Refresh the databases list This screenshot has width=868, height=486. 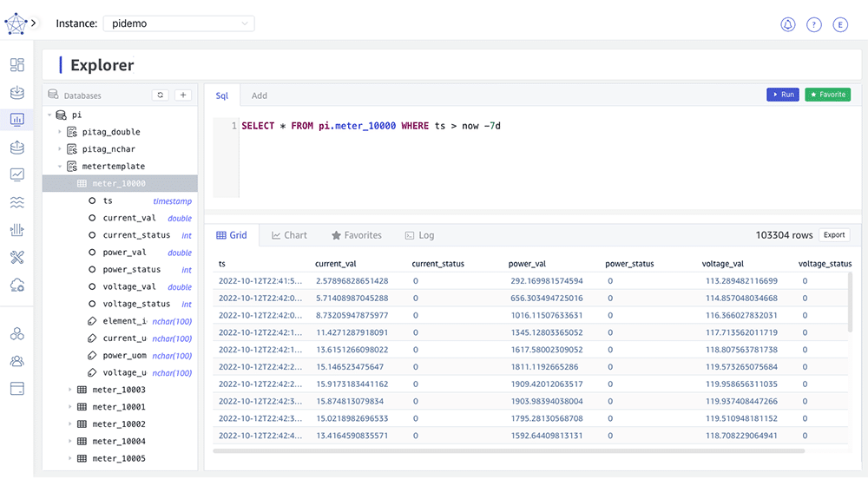[160, 95]
